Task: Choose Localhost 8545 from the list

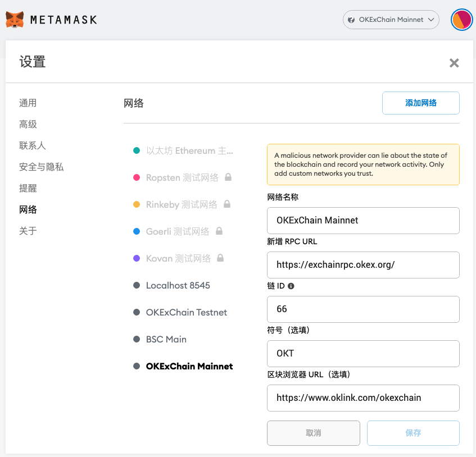Action: [x=178, y=285]
